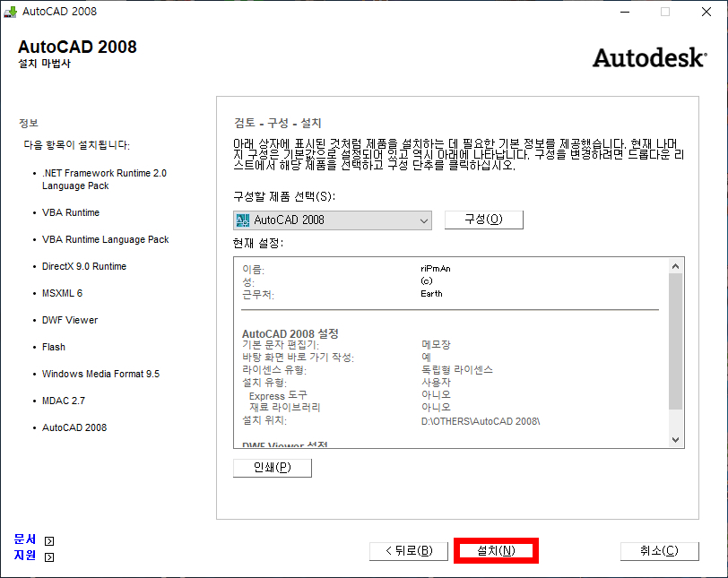Click the 설치(N) install button
The image size is (728, 578).
[x=496, y=551]
